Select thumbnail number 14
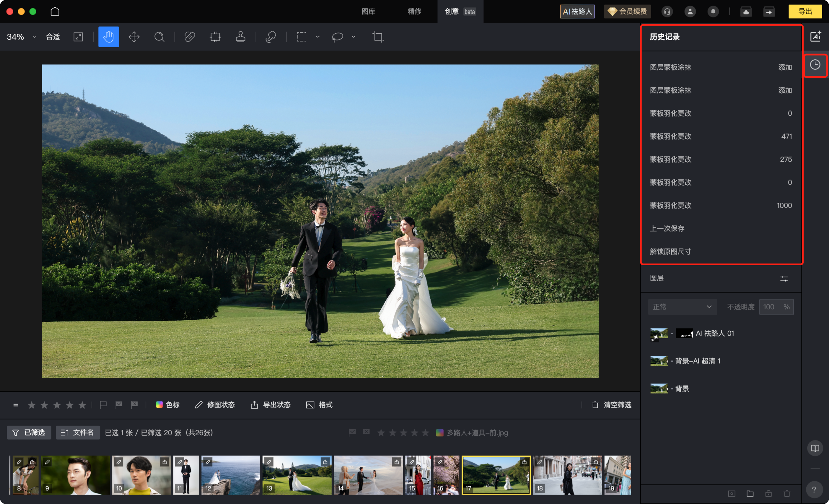The width and height of the screenshot is (829, 504). click(368, 475)
